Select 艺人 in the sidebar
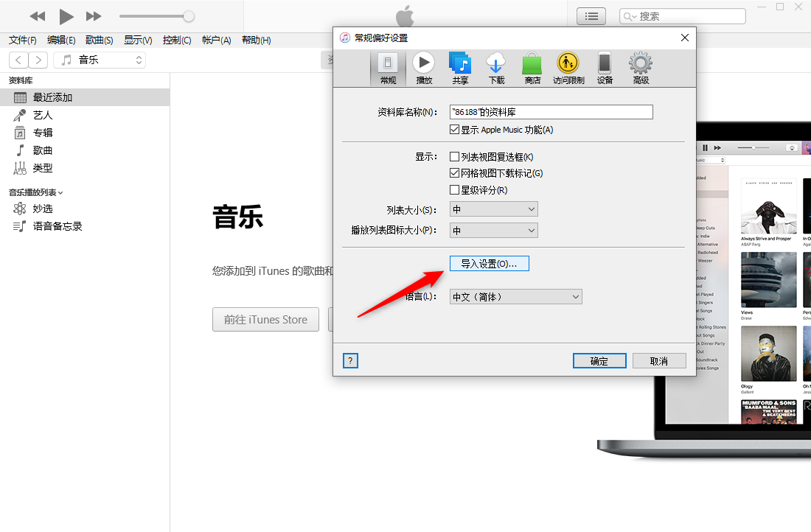The height and width of the screenshot is (532, 811). 85,115
